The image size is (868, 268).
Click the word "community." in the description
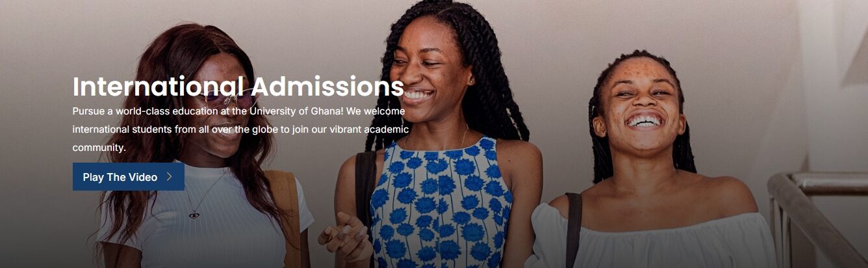[x=99, y=148]
